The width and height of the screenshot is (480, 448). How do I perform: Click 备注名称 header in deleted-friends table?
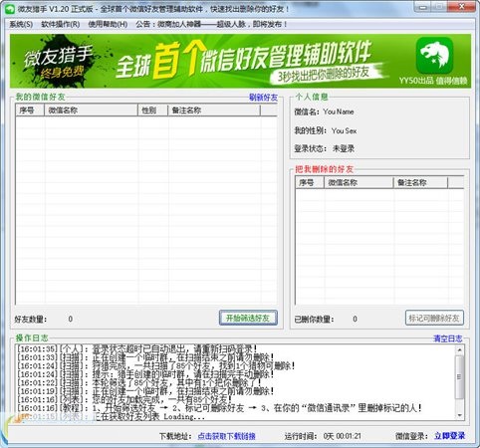click(x=420, y=182)
